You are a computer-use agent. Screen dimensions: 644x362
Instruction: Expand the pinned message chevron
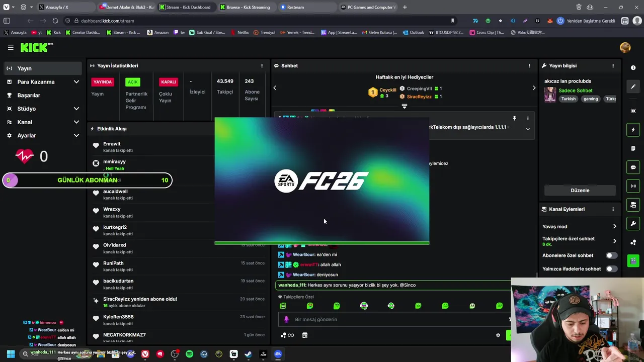528,129
